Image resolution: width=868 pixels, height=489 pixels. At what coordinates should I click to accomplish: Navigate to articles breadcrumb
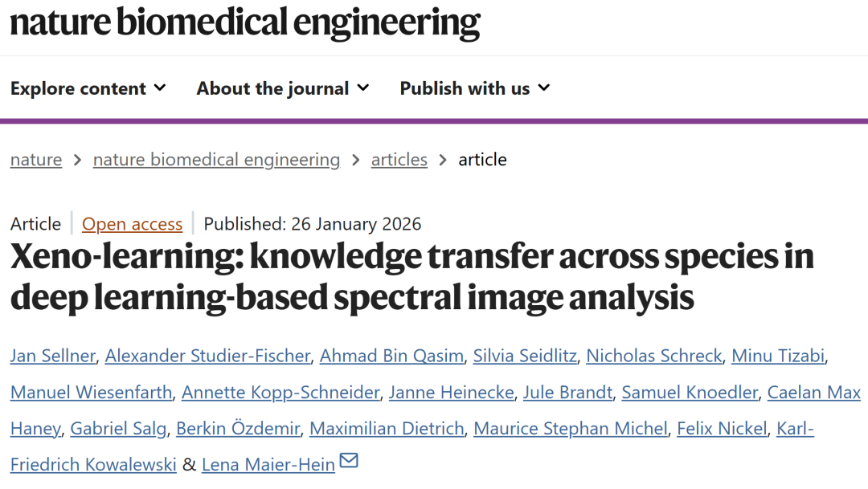[x=399, y=160]
